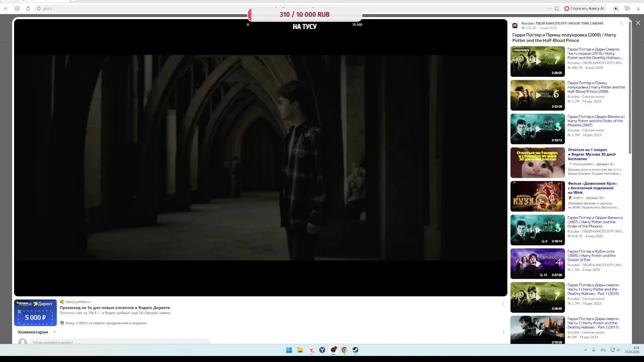Click the browser back arrow
Image resolution: width=644 pixels, height=362 pixels.
[6, 9]
